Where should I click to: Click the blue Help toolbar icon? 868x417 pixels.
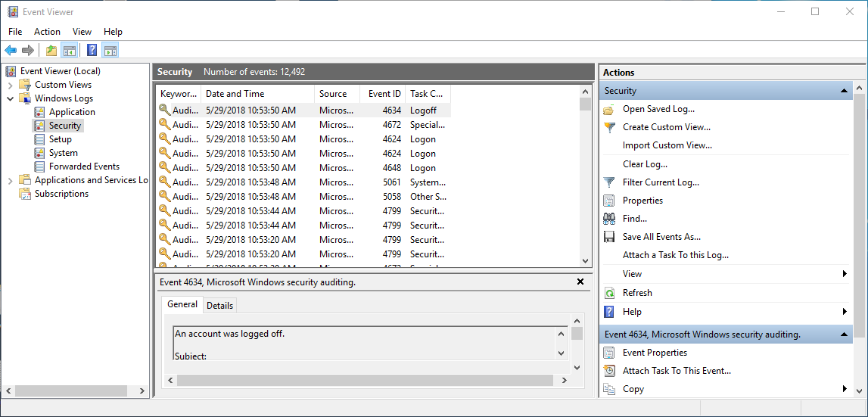(x=92, y=51)
